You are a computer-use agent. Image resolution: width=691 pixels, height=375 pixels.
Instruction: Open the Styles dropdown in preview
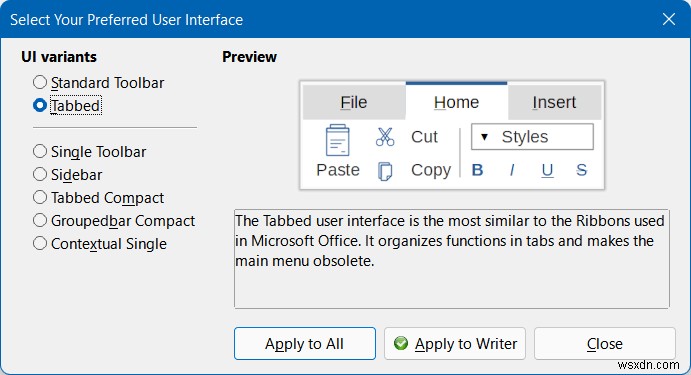[x=532, y=137]
